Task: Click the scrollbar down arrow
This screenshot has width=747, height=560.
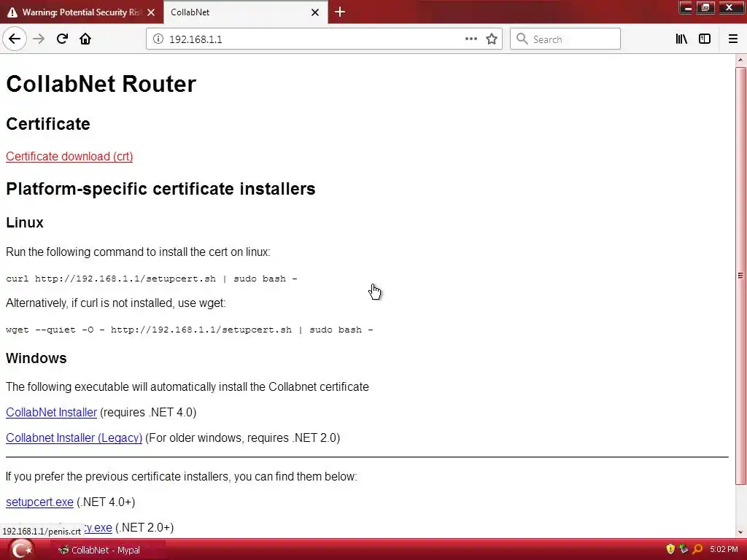Action: coord(740,532)
